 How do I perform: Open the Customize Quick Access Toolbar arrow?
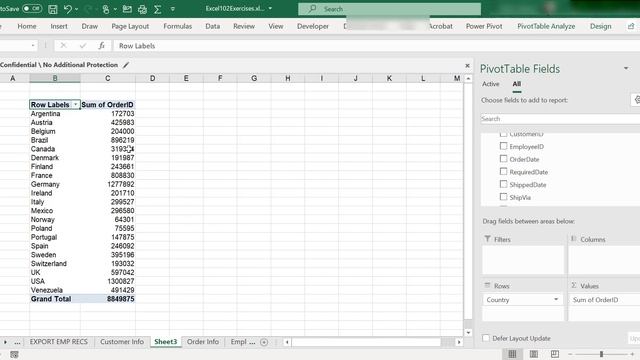173,9
